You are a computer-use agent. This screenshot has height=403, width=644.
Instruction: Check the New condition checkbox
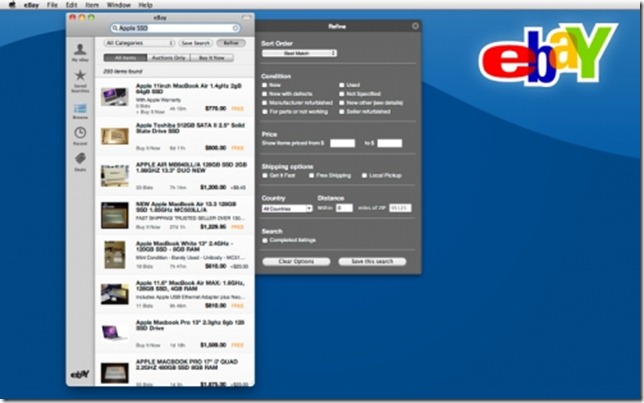click(264, 85)
